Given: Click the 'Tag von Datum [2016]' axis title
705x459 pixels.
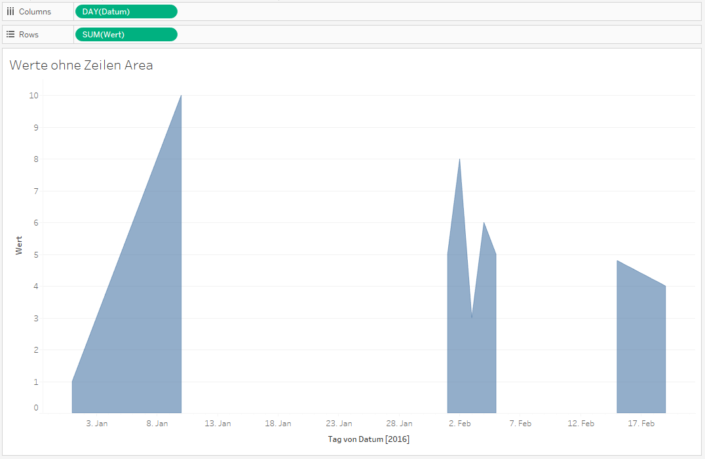Looking at the screenshot, I should click(x=369, y=439).
